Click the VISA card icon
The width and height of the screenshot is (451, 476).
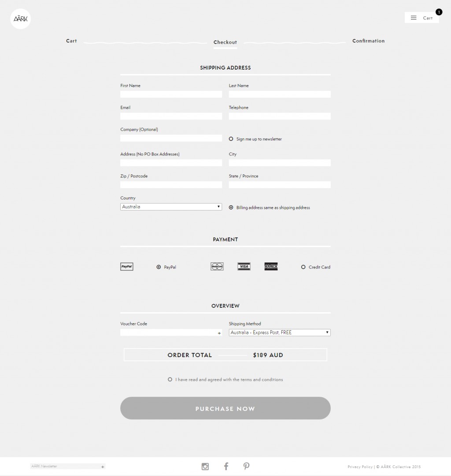244,266
